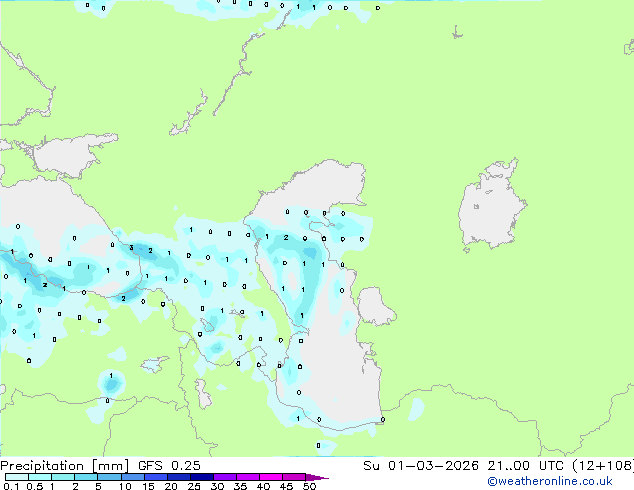Image resolution: width=634 pixels, height=490 pixels.
Task: Select the 1–2 mm legend swatch
Action: (63, 477)
